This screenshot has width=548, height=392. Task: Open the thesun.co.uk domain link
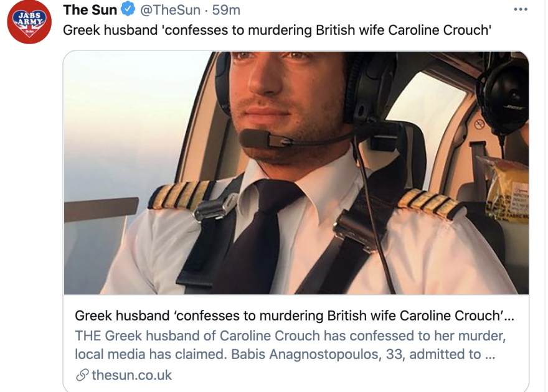click(x=131, y=375)
